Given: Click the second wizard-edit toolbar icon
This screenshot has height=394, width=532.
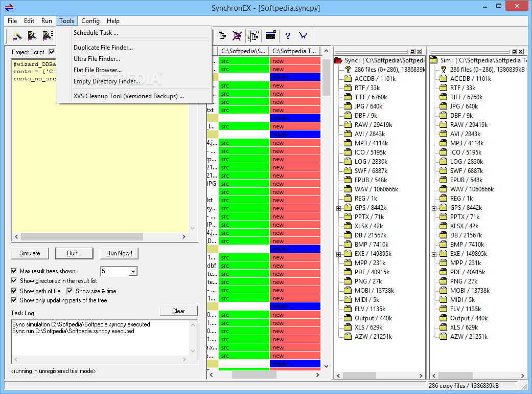Looking at the screenshot, I should tap(32, 35).
